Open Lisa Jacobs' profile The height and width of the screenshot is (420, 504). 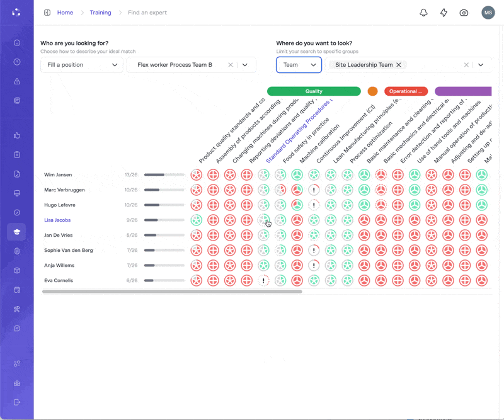(x=57, y=220)
